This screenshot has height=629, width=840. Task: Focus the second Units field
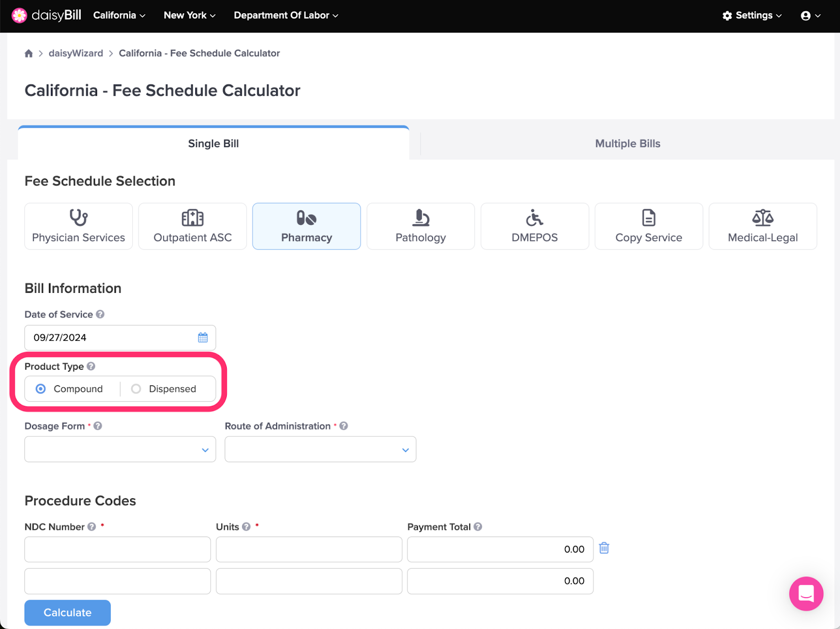(309, 581)
